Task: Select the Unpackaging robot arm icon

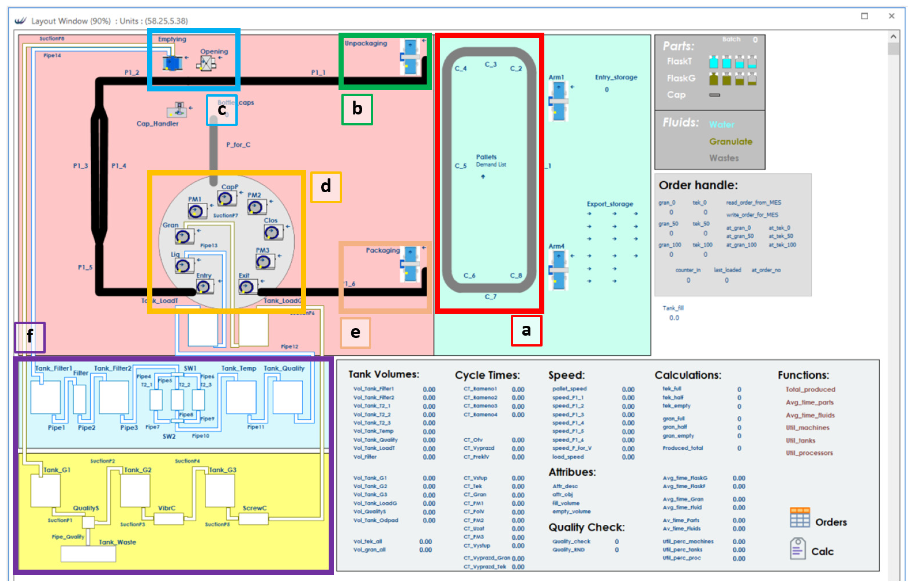Action: point(411,57)
